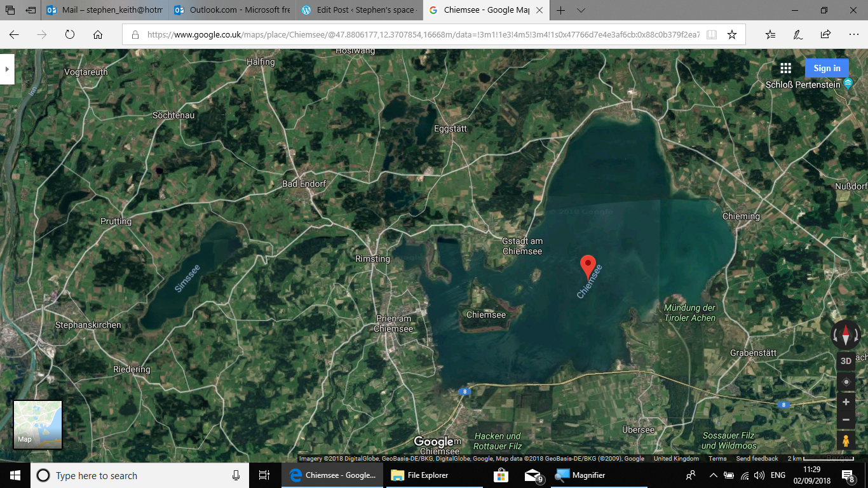Image resolution: width=868 pixels, height=488 pixels.
Task: Click the Simssee lake label
Action: [187, 278]
